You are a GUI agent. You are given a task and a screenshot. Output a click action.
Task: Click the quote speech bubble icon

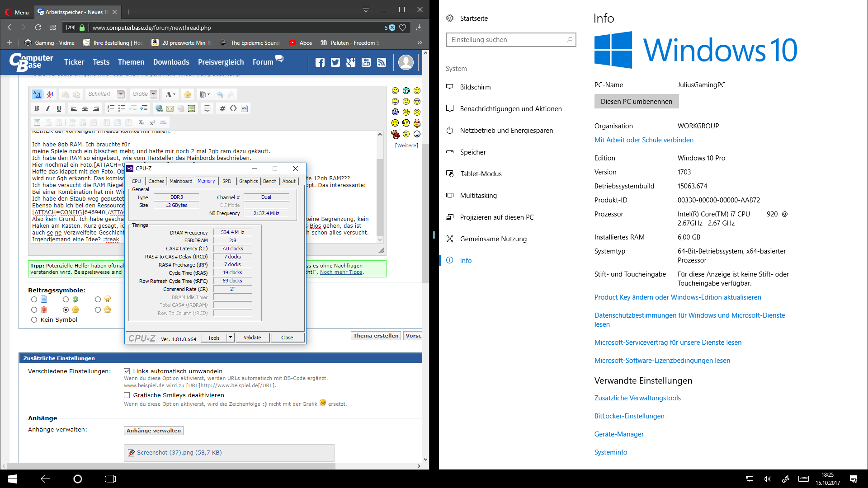pos(207,108)
